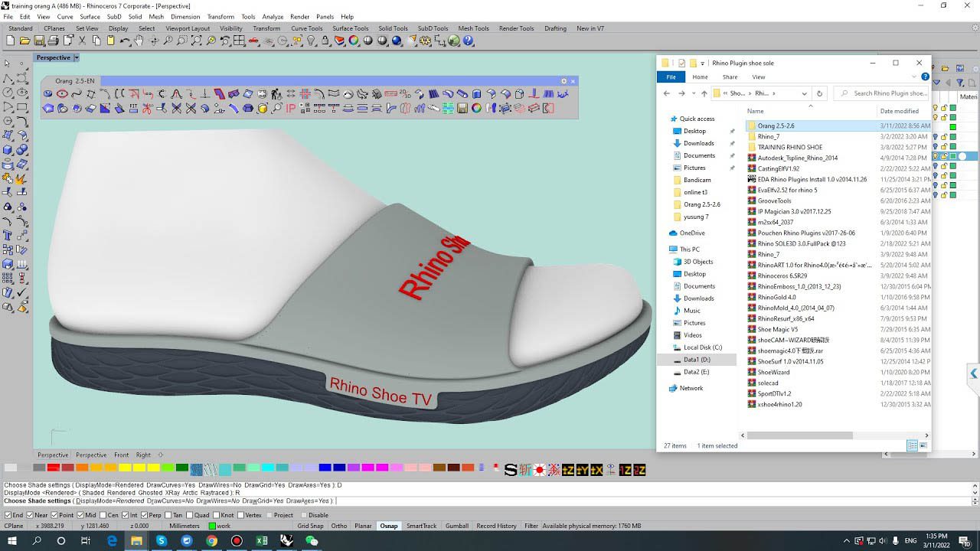Open the Surface menu
Screen dimensions: 980x551
(x=90, y=17)
